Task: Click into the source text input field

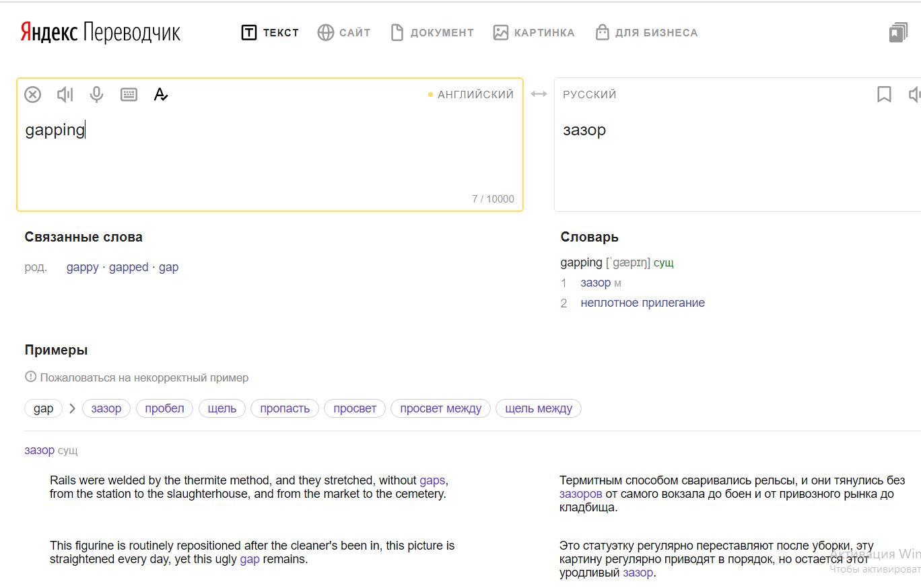Action: (x=269, y=161)
